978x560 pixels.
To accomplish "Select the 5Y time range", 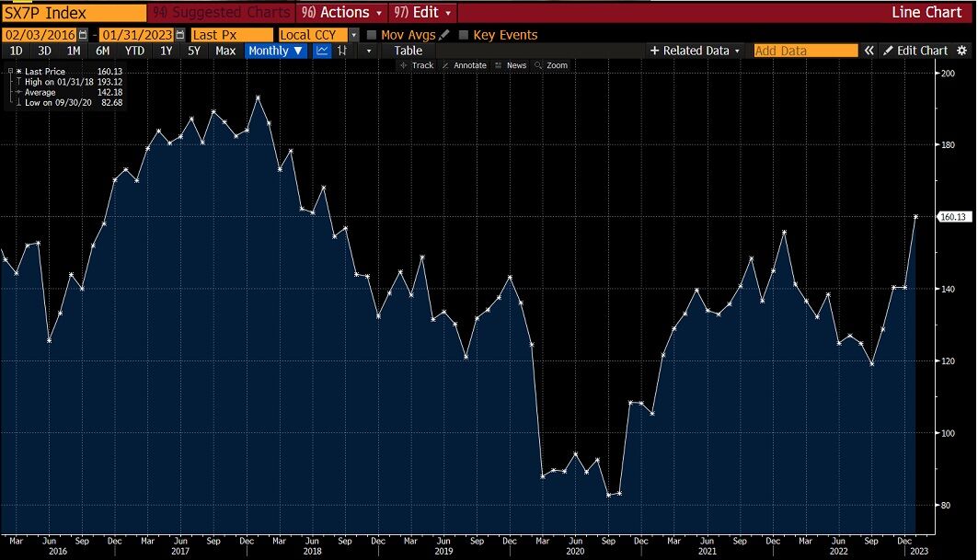I will tap(194, 51).
